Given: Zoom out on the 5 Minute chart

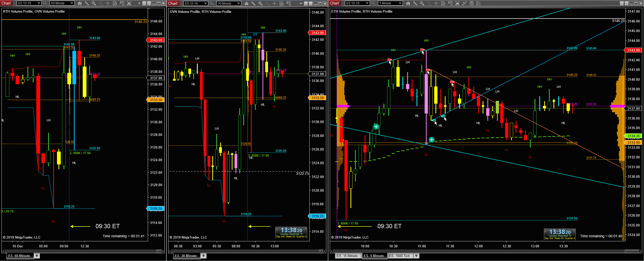Looking at the screenshot, I should point(429,3).
